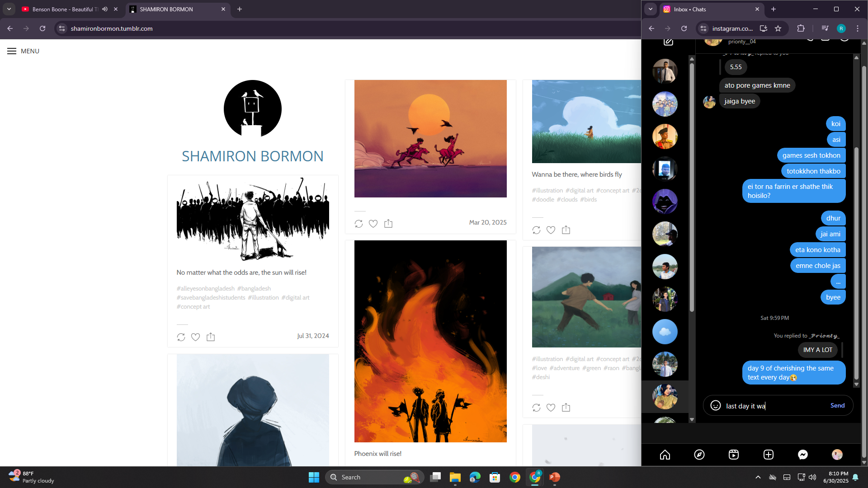The height and width of the screenshot is (488, 868).
Task: Open the Phoenix fire artwork thumbnail
Action: click(x=430, y=341)
